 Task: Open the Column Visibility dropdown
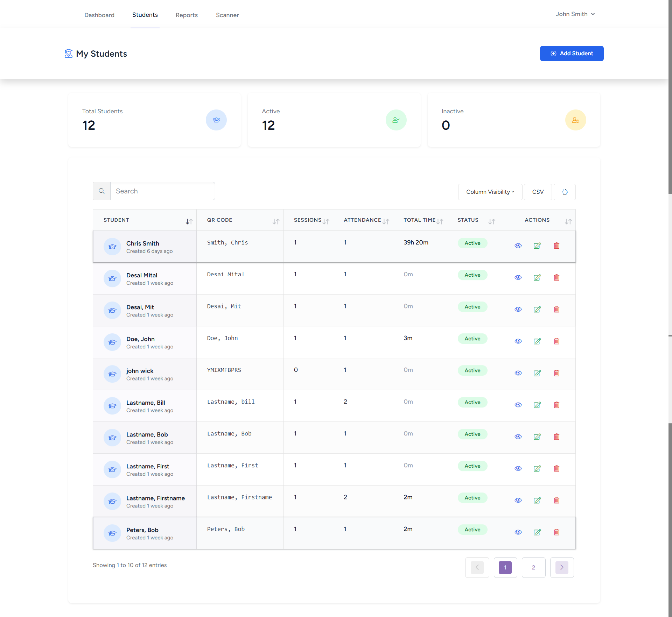click(490, 192)
